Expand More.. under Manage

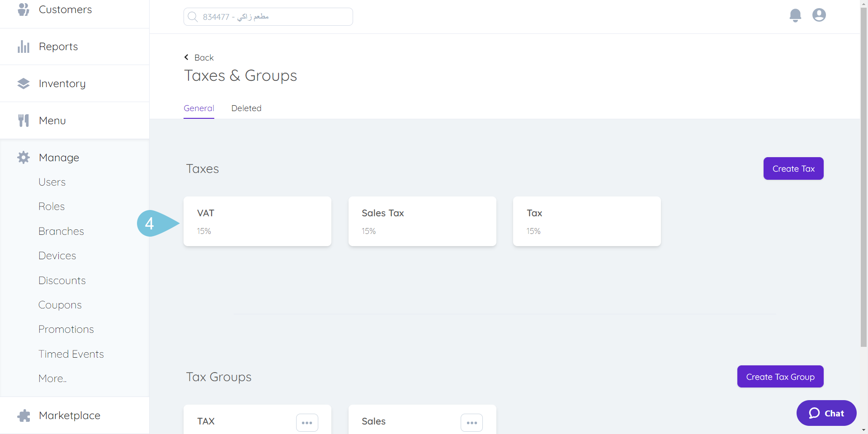[x=52, y=378]
